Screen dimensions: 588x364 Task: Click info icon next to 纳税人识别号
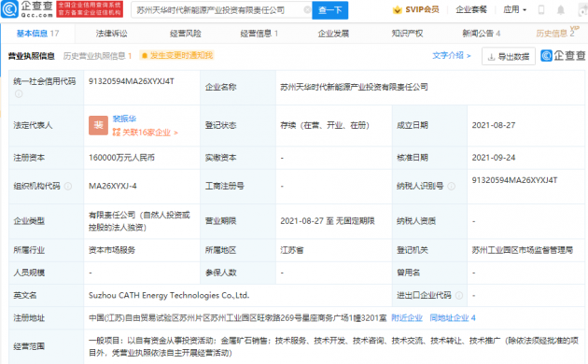pyautogui.click(x=452, y=186)
